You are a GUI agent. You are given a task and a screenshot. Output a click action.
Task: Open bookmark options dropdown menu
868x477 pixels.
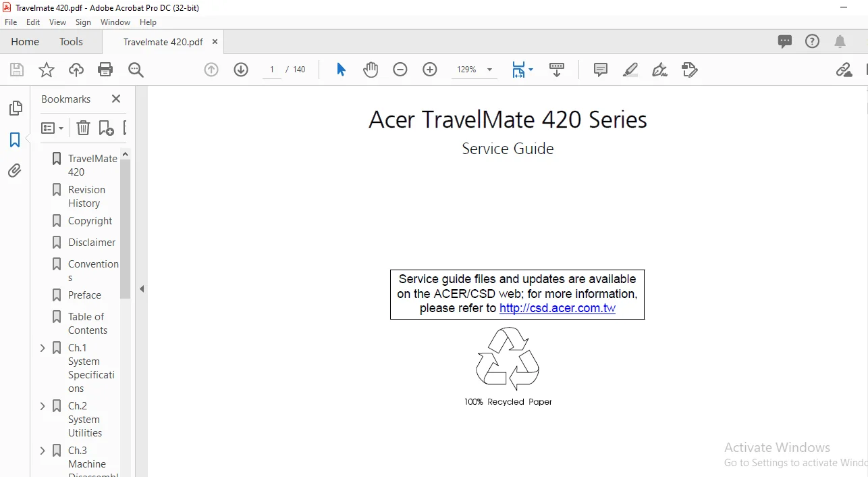coord(52,128)
